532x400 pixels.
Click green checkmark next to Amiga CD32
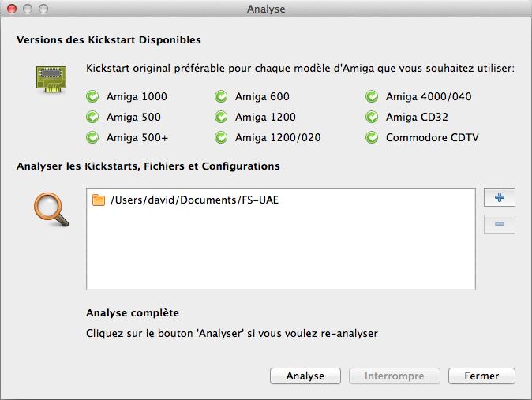point(372,117)
